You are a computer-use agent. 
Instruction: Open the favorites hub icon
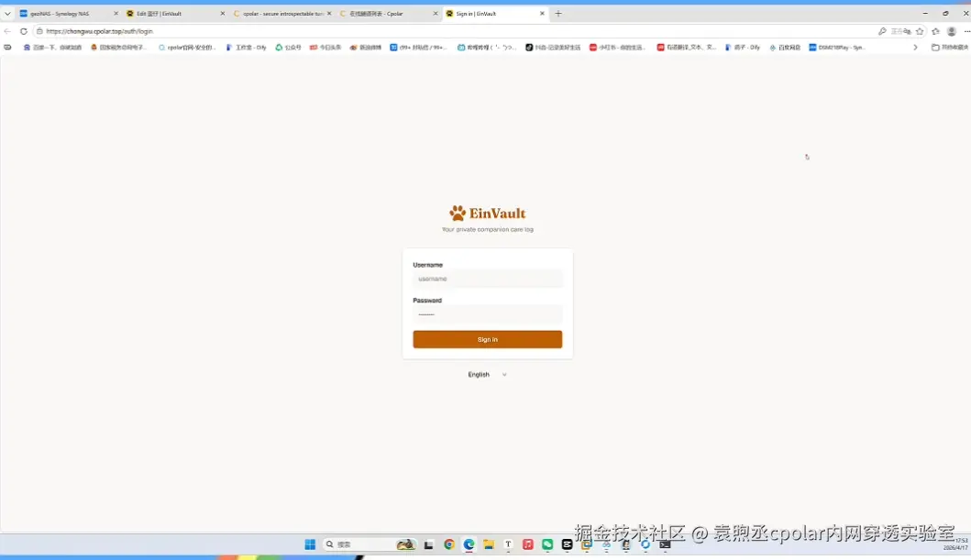(936, 31)
